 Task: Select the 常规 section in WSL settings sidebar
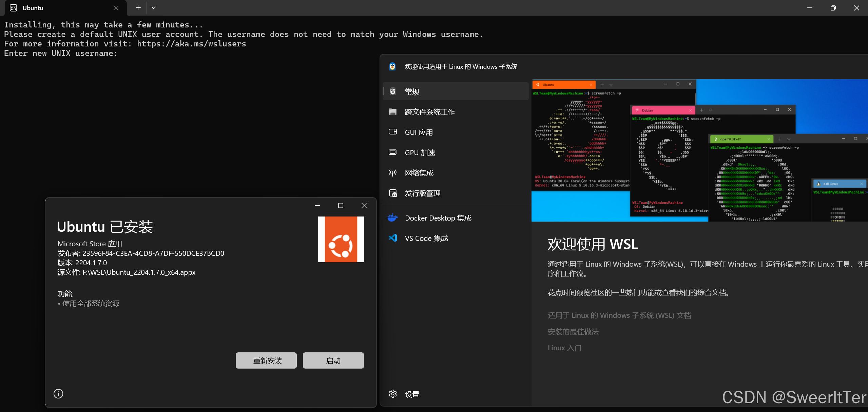click(412, 91)
